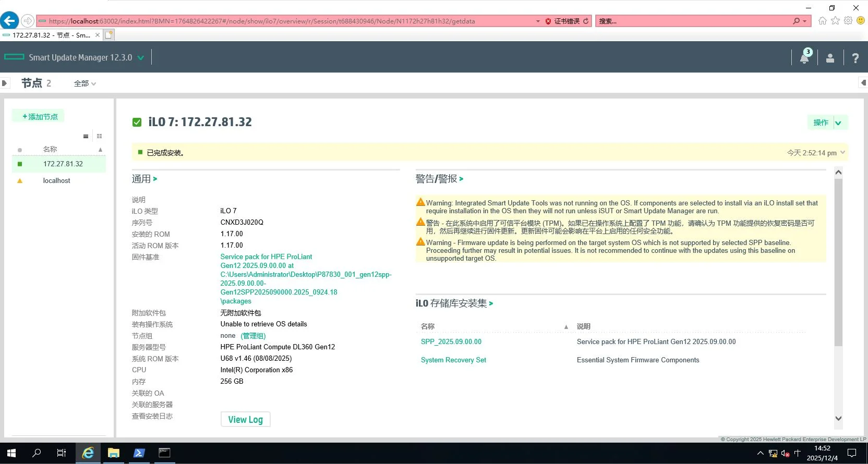Go back with the browser back arrow
Viewport: 868px width, 464px height.
coord(9,21)
